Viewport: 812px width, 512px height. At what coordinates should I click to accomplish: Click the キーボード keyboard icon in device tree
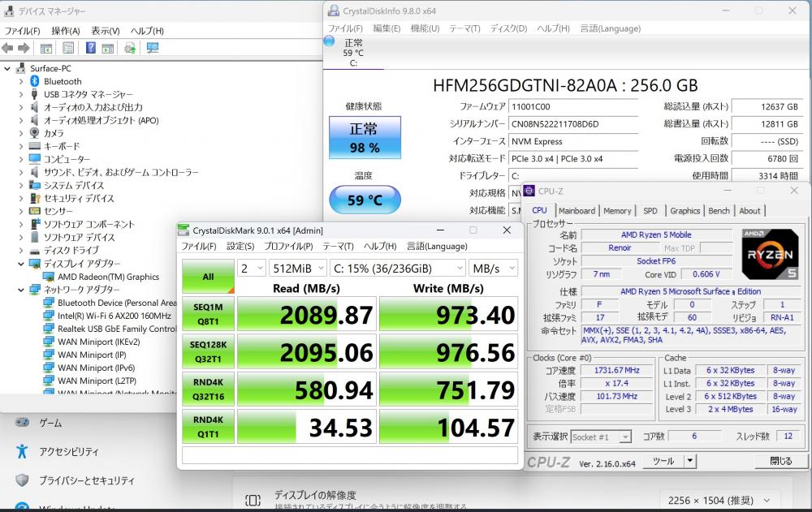(35, 146)
